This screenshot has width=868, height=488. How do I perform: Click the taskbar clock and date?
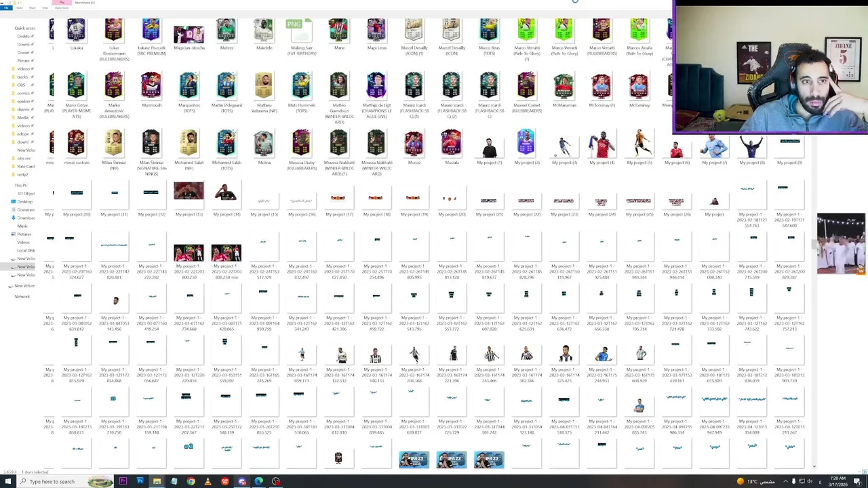click(x=837, y=481)
